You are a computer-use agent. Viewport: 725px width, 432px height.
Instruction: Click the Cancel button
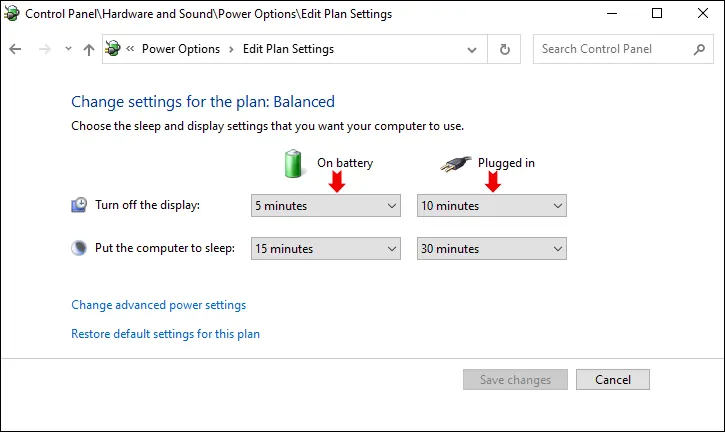pos(612,380)
